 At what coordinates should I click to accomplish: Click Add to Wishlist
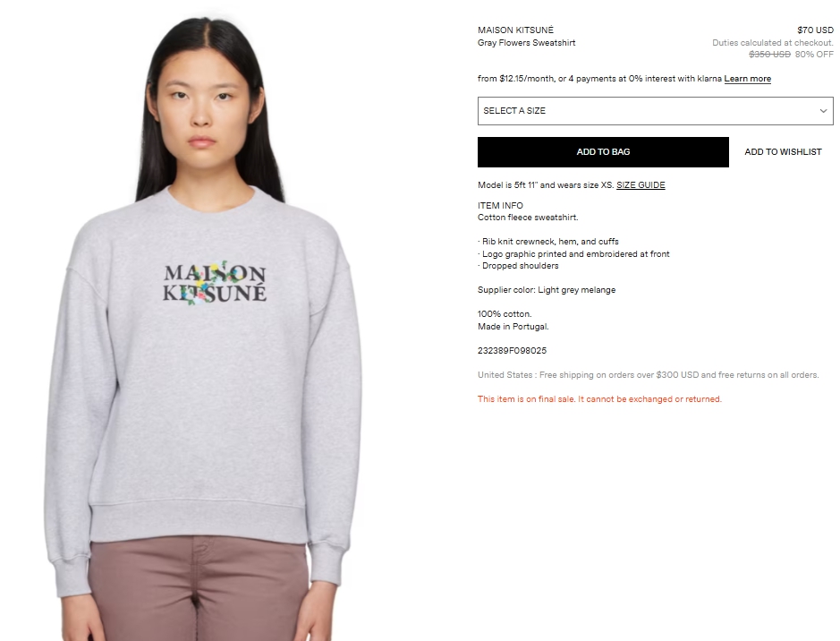pos(783,152)
